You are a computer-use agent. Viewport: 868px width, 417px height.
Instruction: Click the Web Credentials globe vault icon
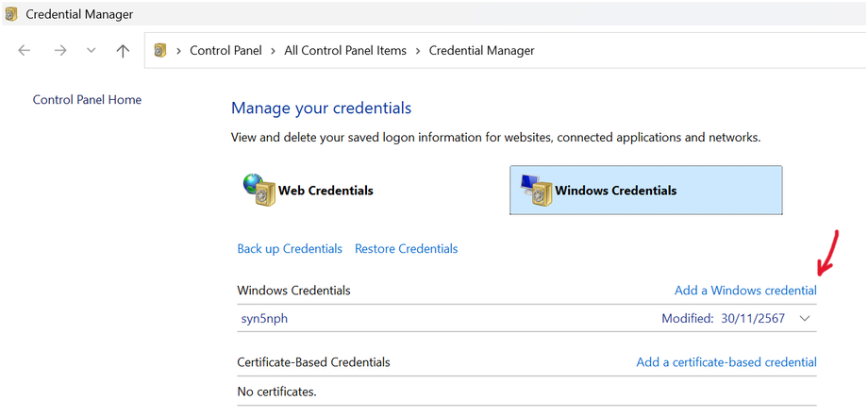point(259,190)
